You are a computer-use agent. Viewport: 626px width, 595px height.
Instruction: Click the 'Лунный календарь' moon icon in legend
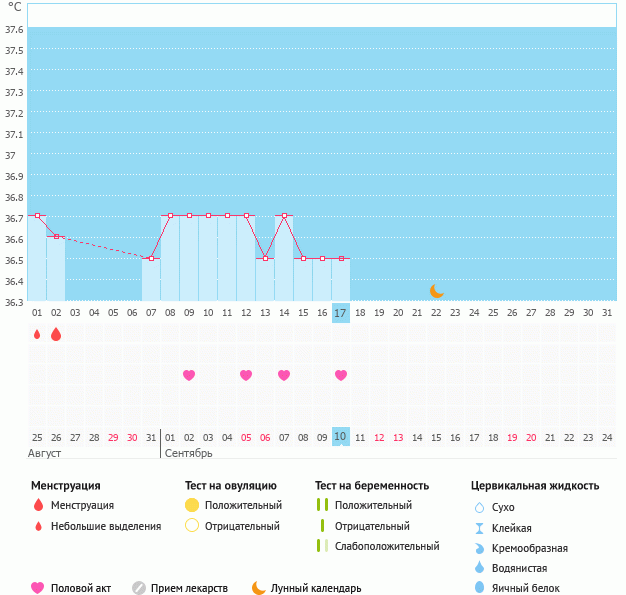259,588
